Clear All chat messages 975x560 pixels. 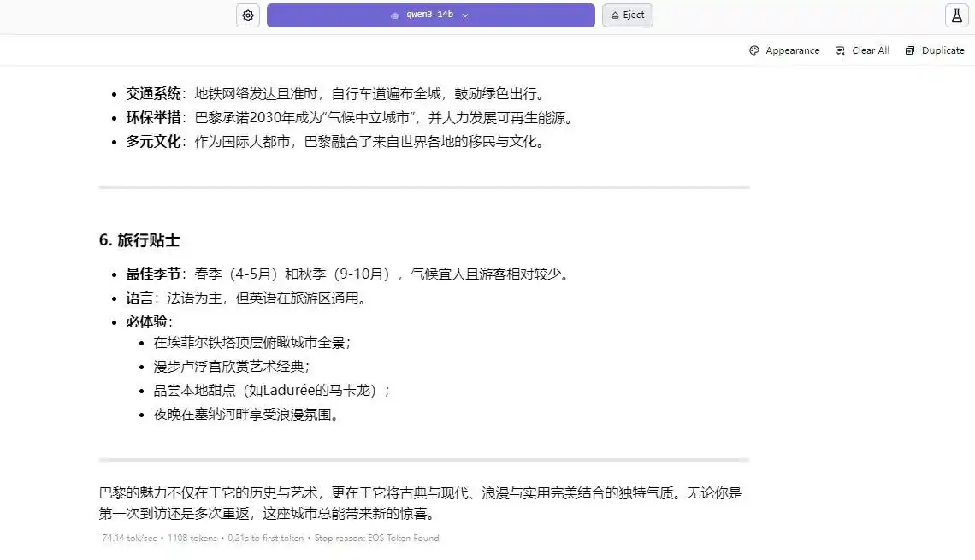870,50
